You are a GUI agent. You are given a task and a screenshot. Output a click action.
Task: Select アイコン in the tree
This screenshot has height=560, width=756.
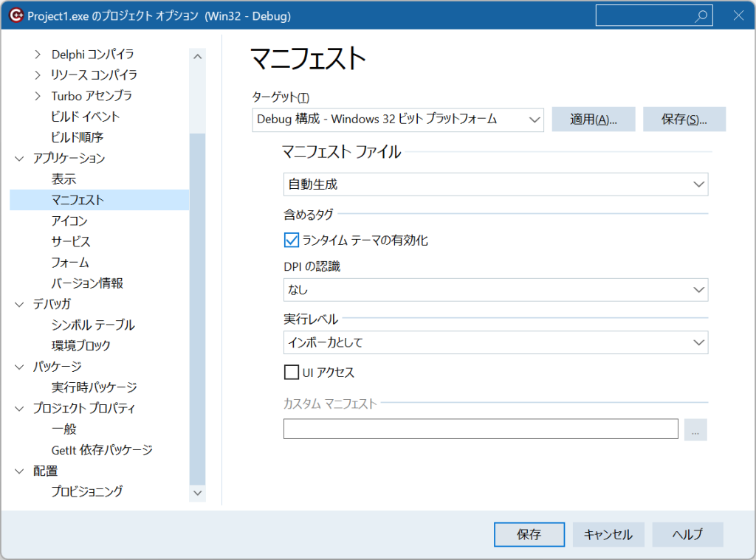[69, 221]
